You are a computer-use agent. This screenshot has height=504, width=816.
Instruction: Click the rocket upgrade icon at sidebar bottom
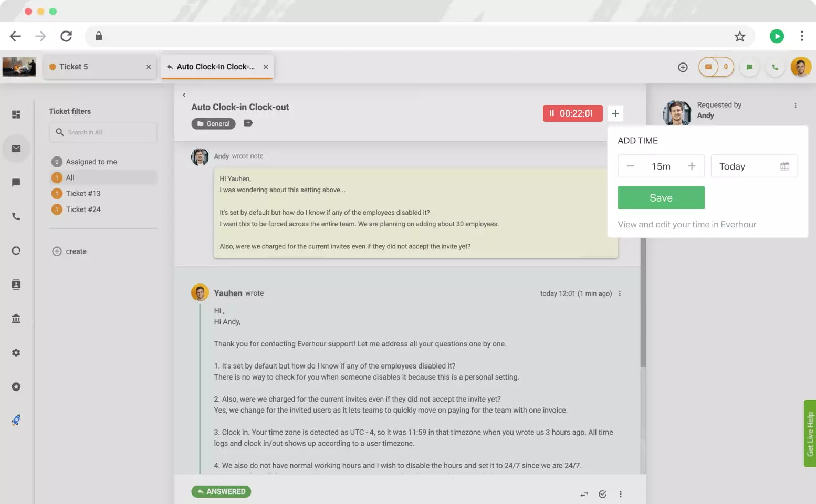[x=16, y=419]
